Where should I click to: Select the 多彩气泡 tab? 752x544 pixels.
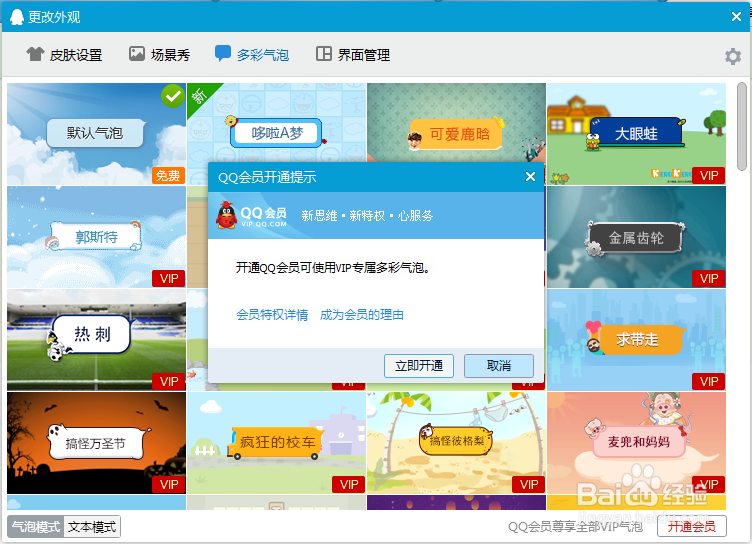[x=252, y=55]
